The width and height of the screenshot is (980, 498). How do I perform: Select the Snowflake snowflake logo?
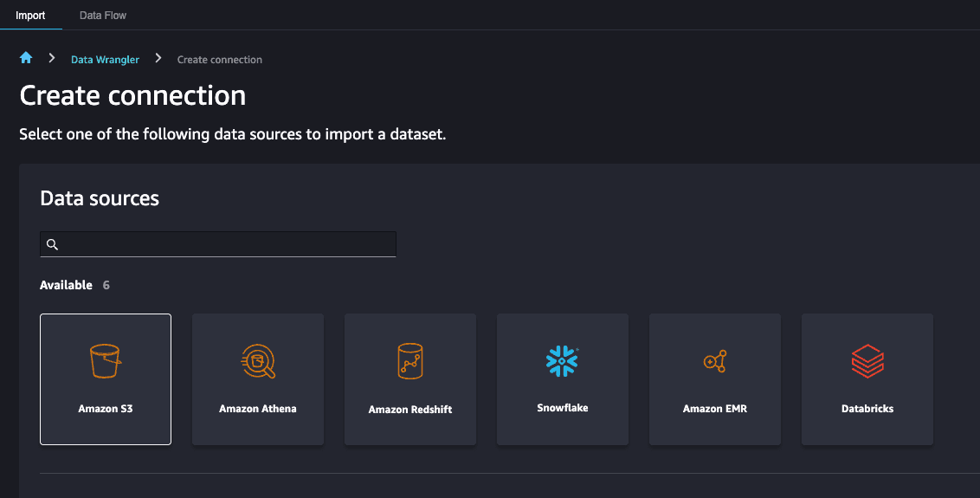click(562, 361)
